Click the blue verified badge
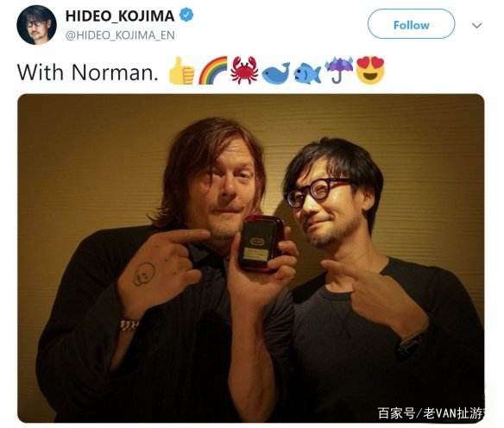Screen dimensions: 504x428 [x=186, y=16]
